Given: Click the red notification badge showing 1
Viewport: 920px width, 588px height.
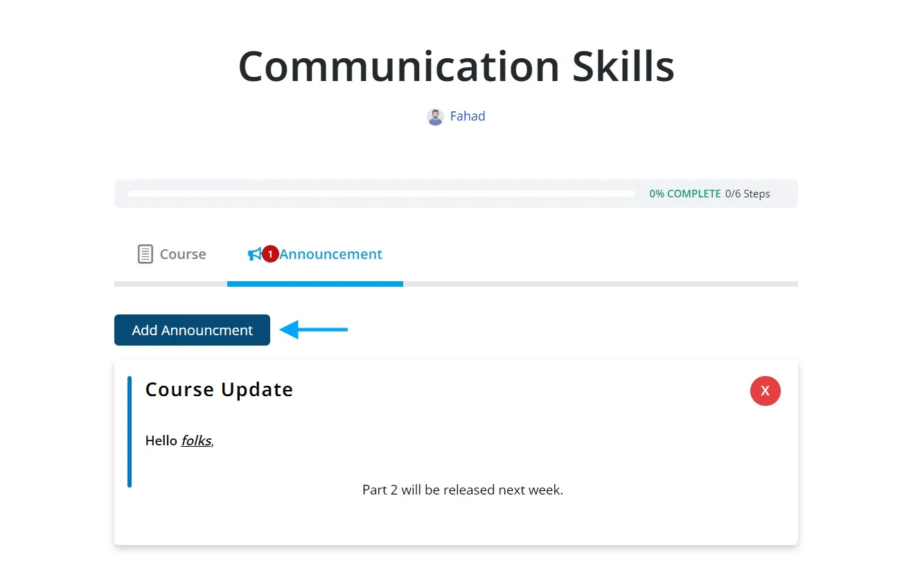Looking at the screenshot, I should tap(269, 253).
